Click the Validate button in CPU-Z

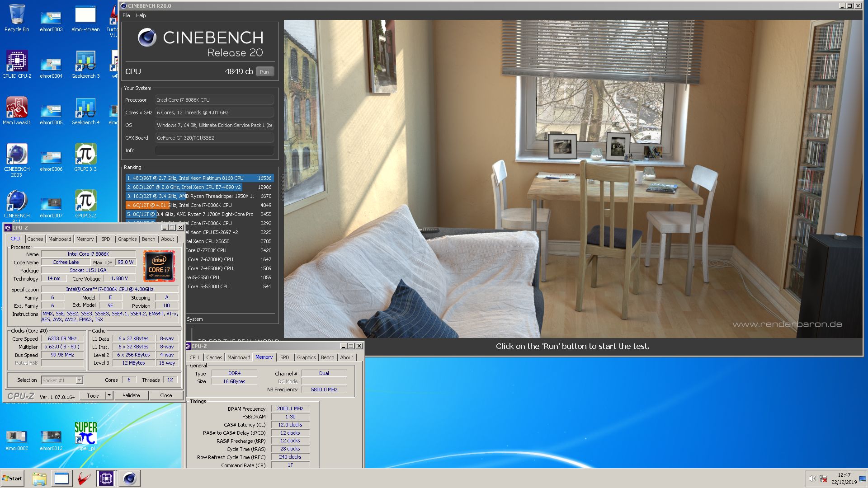pos(131,395)
